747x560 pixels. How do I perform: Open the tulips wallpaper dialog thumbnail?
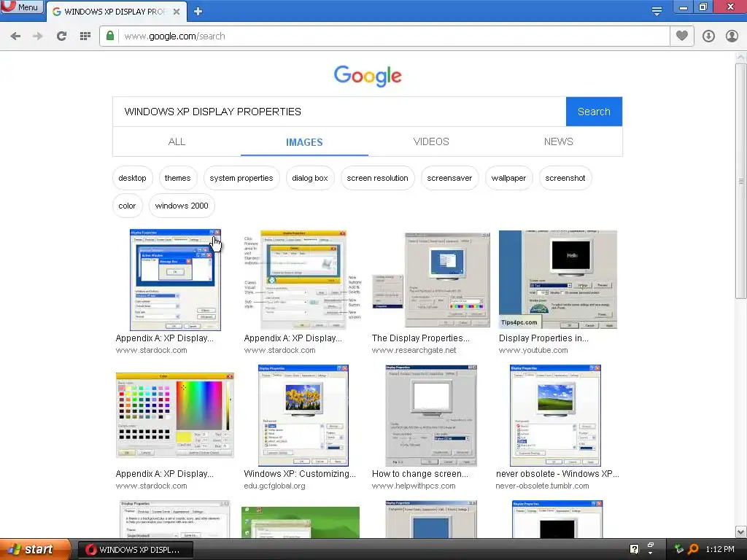tap(303, 415)
